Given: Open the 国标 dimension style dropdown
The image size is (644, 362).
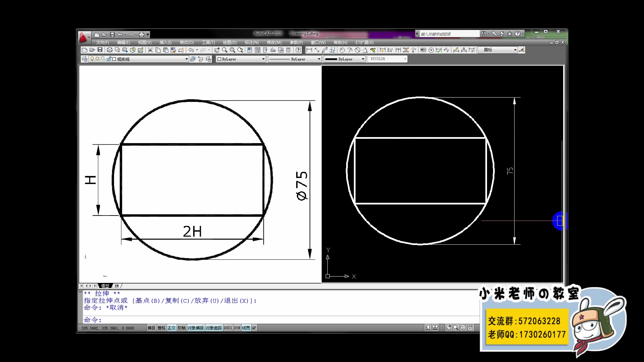Looking at the screenshot, I should (515, 50).
